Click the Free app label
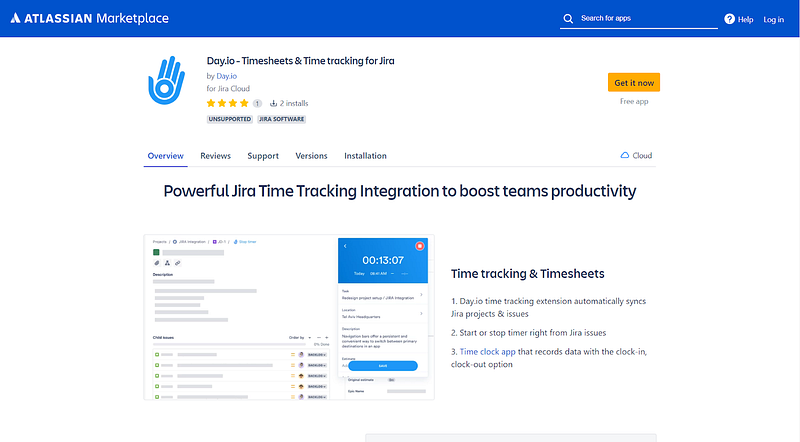This screenshot has width=800, height=442. click(x=634, y=102)
